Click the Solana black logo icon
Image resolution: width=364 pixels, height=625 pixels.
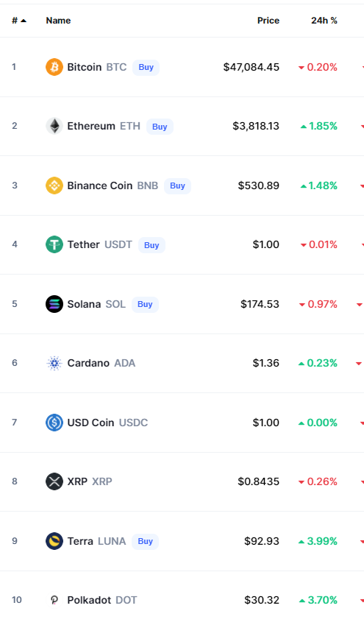[54, 304]
